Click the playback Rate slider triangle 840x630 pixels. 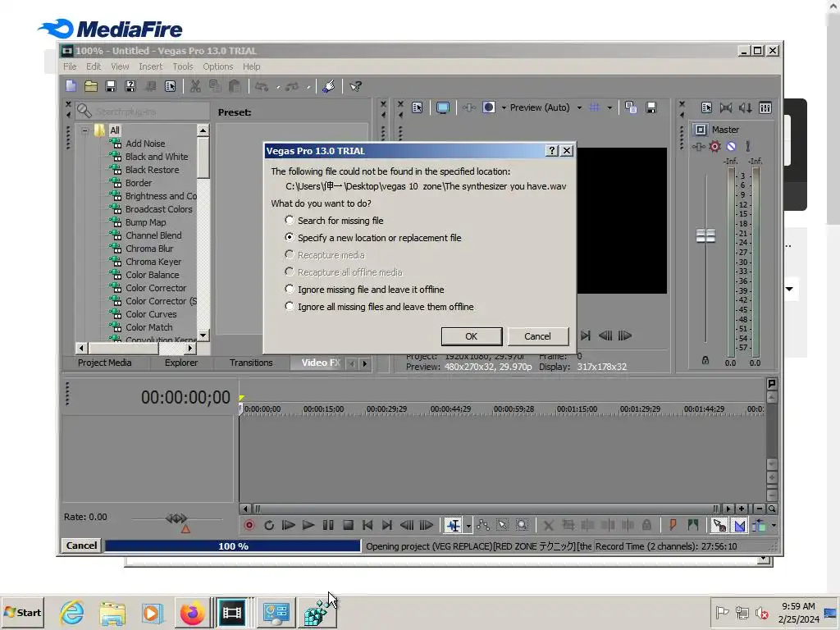coord(185,529)
